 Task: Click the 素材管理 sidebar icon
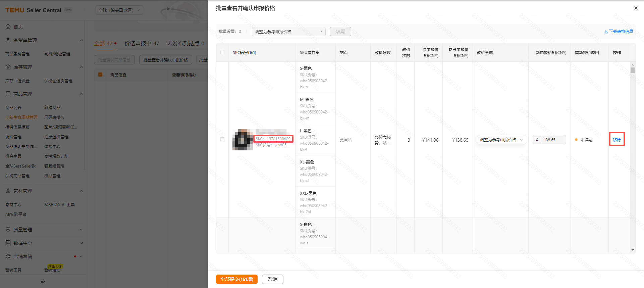8,191
